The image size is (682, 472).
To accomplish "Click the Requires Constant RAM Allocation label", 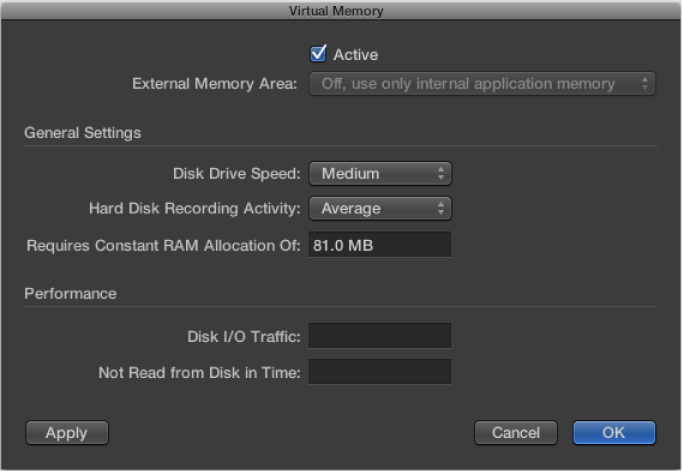I will click(163, 244).
